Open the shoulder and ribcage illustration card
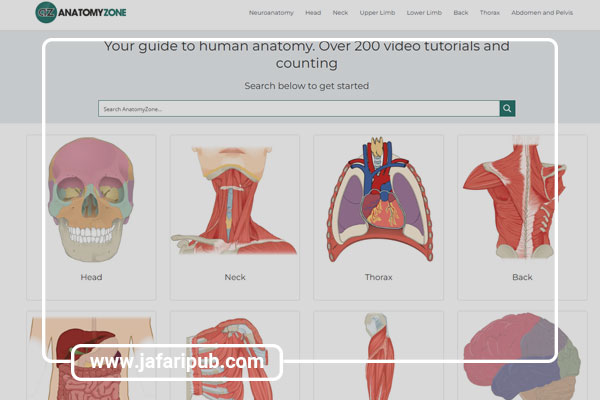This screenshot has width=600, height=400. (x=235, y=356)
